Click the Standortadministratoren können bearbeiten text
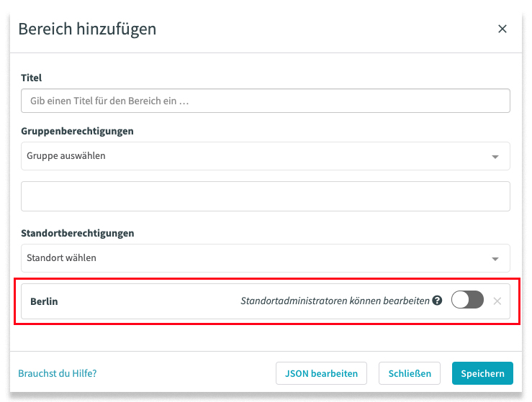Viewport: 532px width, 402px height. pyautogui.click(x=335, y=301)
